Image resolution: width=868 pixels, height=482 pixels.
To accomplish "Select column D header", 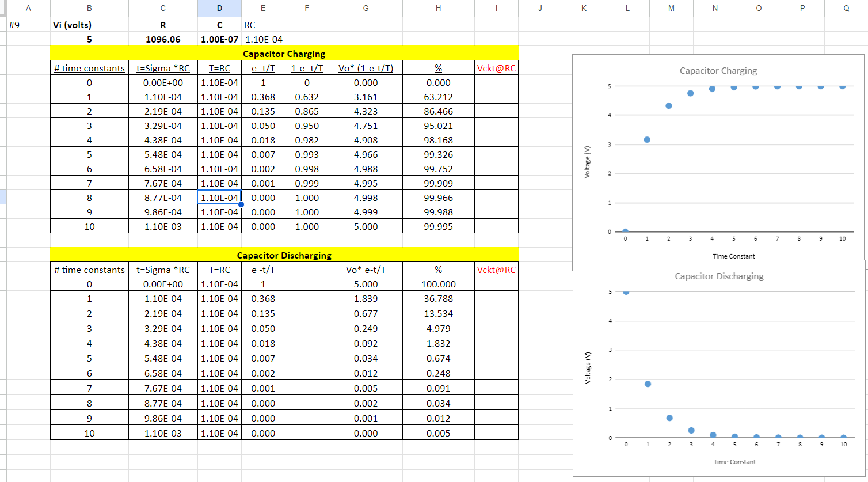I will (x=219, y=8).
